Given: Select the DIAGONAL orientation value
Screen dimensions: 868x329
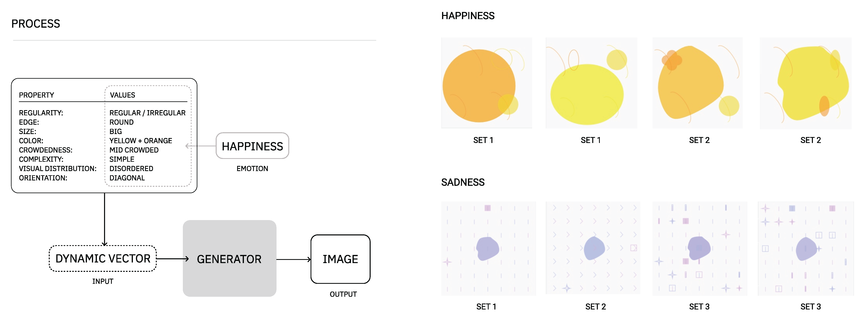Looking at the screenshot, I should (x=127, y=178).
